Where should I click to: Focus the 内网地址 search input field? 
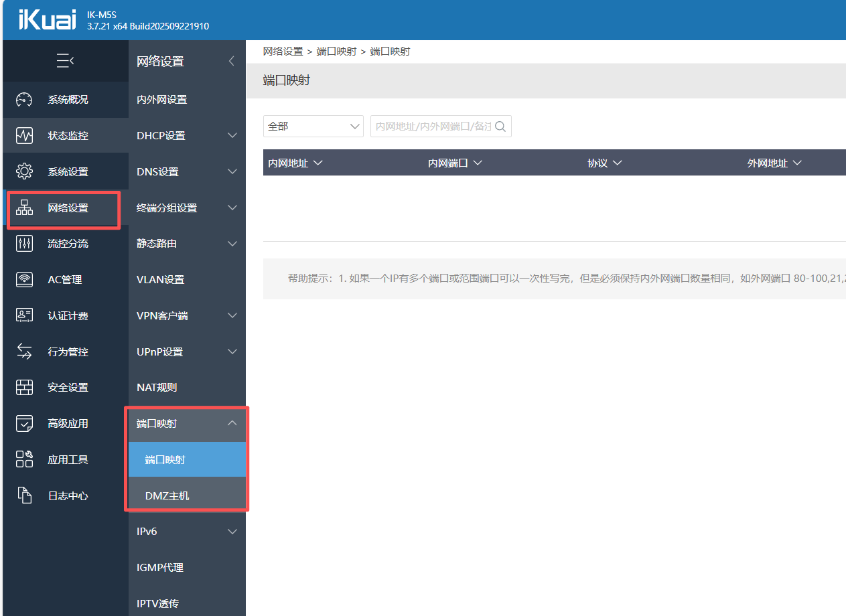click(x=432, y=127)
